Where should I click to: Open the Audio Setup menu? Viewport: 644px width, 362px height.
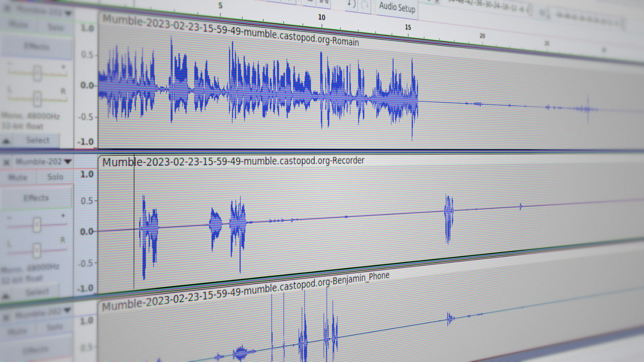click(x=397, y=7)
